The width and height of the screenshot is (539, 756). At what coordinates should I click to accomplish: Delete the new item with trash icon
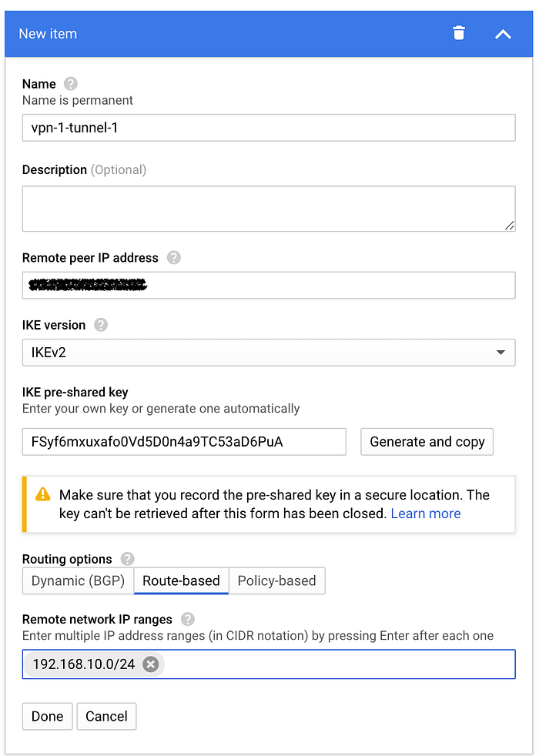point(459,33)
